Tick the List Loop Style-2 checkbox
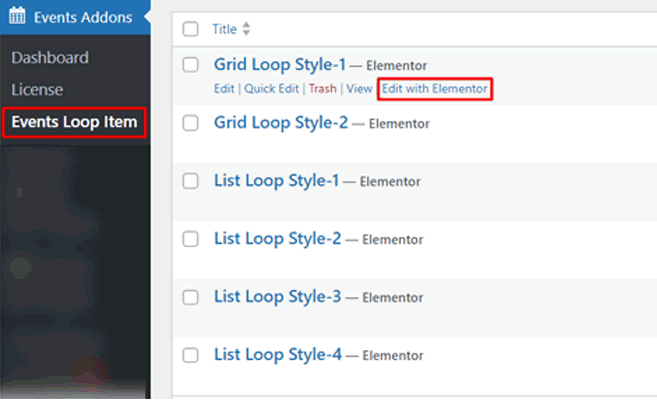This screenshot has height=400, width=657. (191, 239)
